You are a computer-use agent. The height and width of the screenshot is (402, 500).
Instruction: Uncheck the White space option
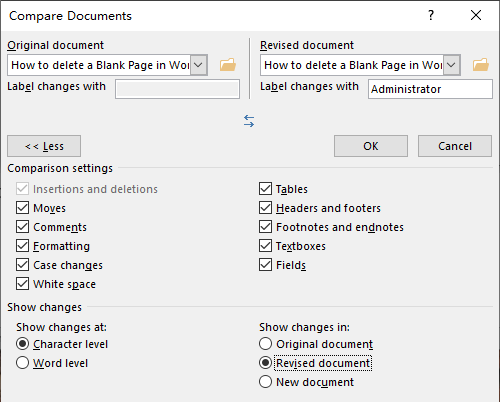click(22, 284)
